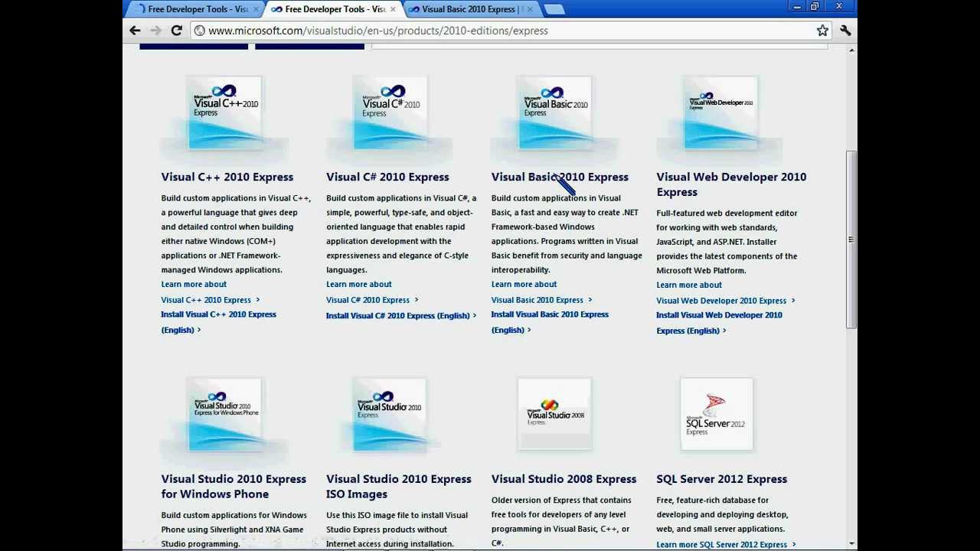Click the Visual C++ 2010 Express box image
The image size is (980, 551).
(x=225, y=112)
